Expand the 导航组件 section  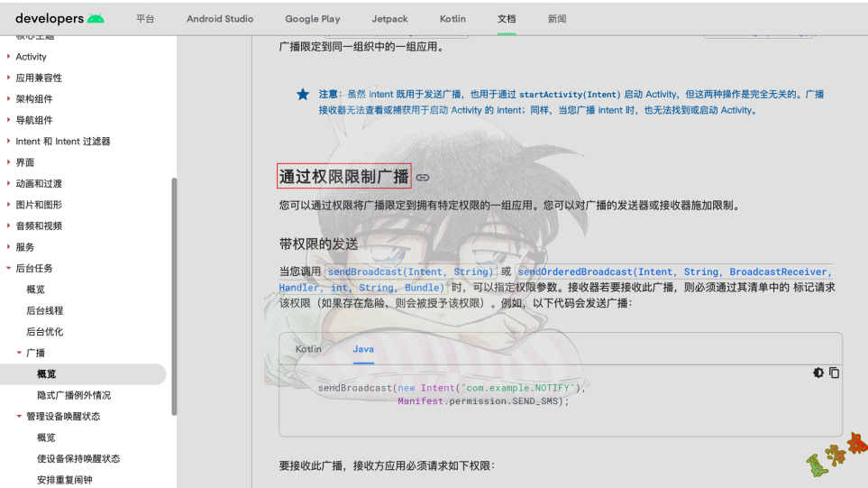8,120
